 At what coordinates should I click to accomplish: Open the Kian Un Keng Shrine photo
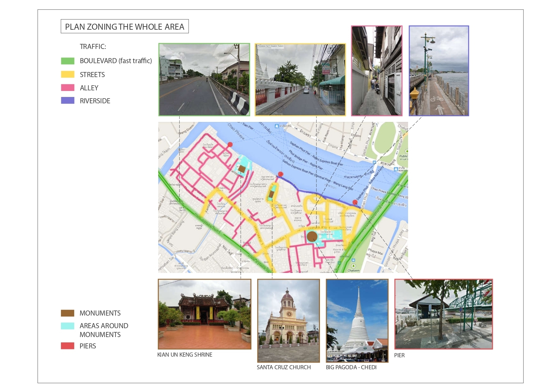(204, 314)
